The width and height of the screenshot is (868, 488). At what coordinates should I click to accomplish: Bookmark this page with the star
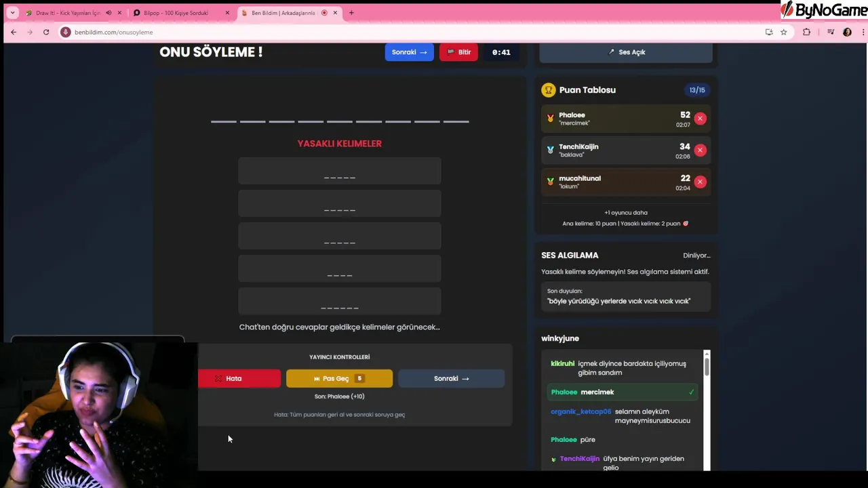[784, 32]
